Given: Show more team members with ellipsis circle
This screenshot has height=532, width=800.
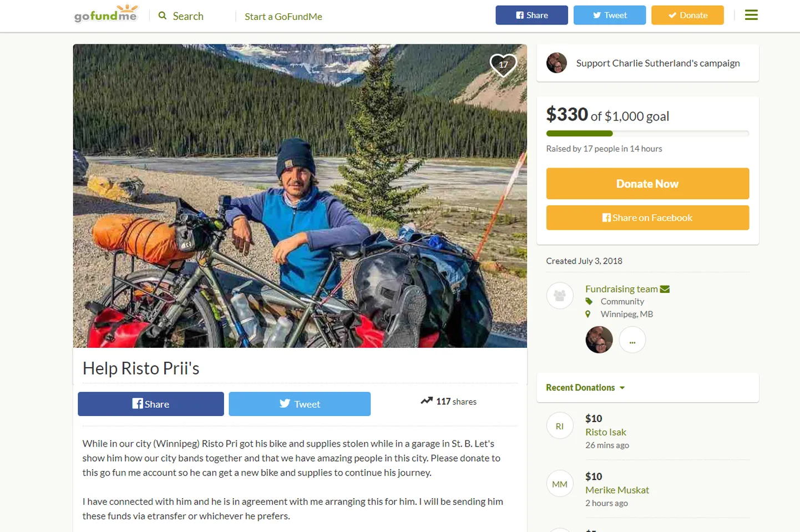Looking at the screenshot, I should (632, 340).
